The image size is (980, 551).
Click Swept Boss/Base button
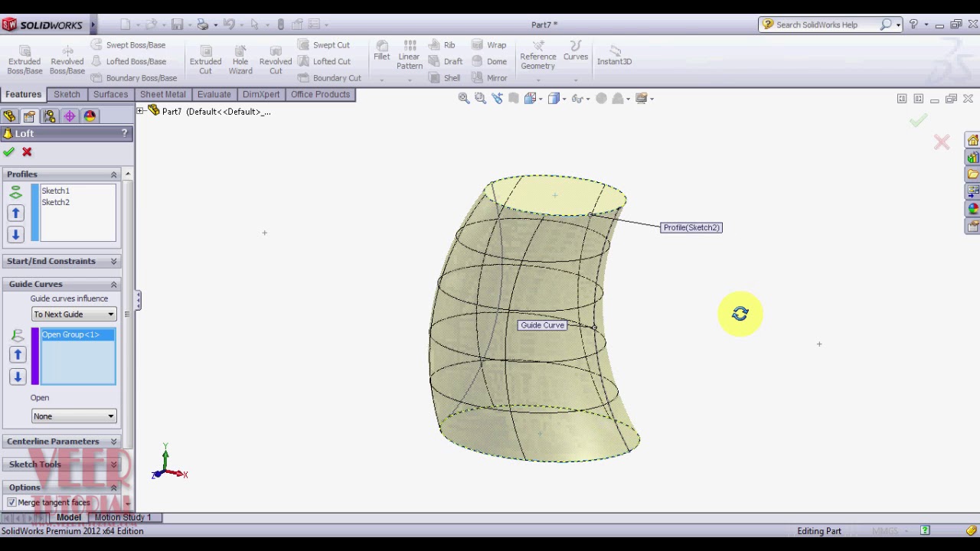click(128, 45)
